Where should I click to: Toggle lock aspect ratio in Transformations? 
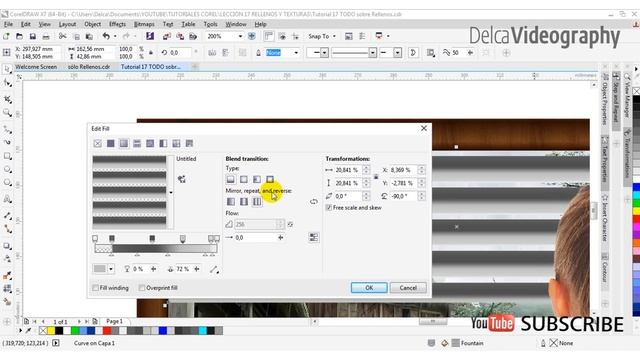376,177
